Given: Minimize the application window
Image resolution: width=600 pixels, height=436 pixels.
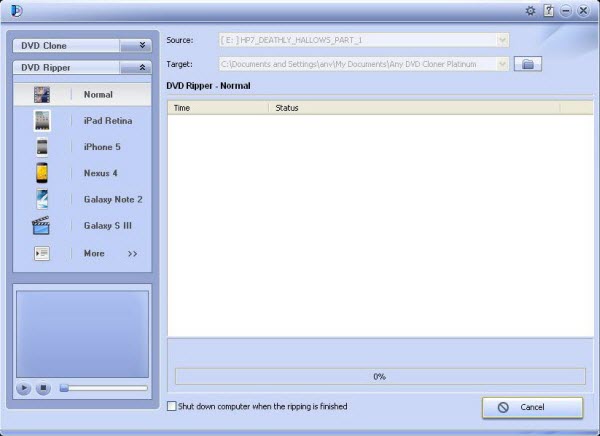Looking at the screenshot, I should pos(566,11).
